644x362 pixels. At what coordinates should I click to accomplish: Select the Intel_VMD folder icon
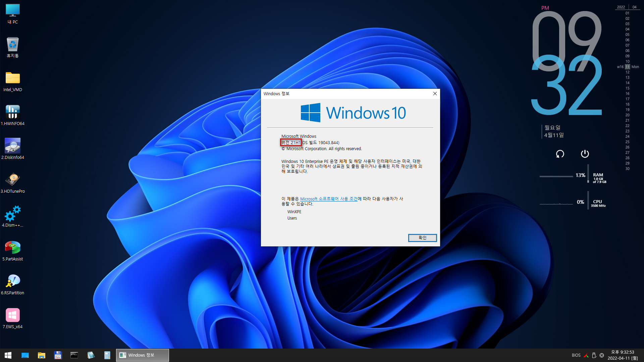point(13,82)
